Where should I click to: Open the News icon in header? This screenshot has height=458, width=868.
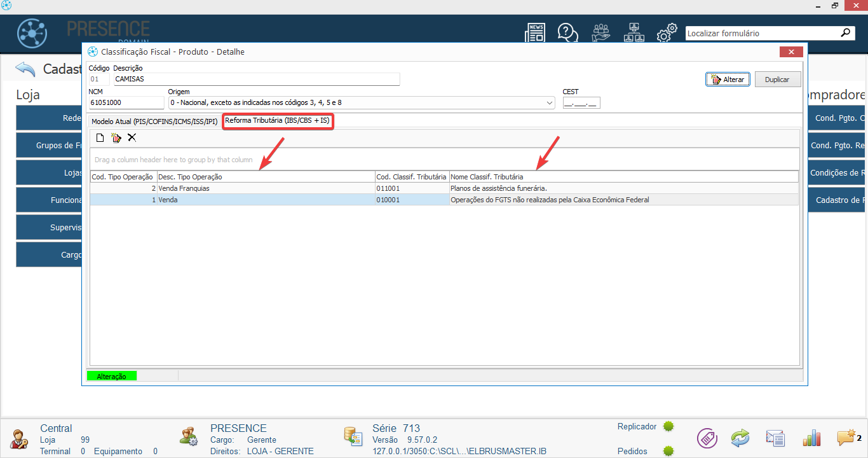(x=535, y=33)
